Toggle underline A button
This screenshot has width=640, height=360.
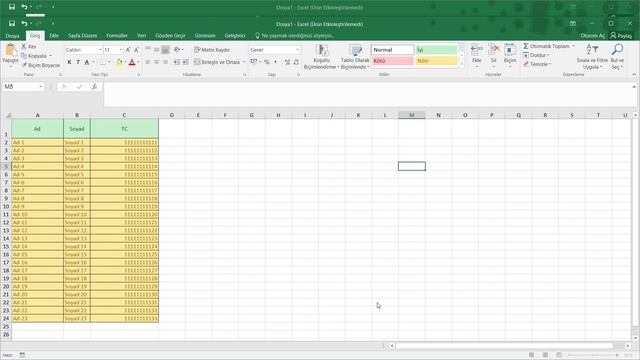pos(87,62)
